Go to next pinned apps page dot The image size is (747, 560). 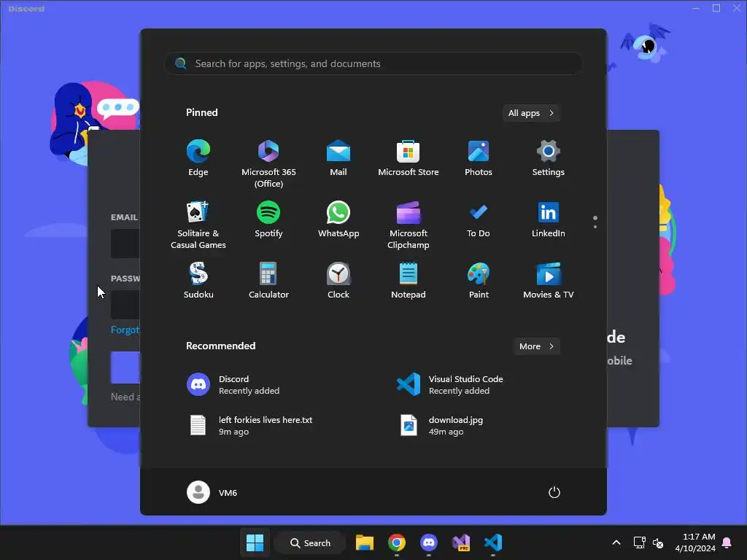click(595, 227)
